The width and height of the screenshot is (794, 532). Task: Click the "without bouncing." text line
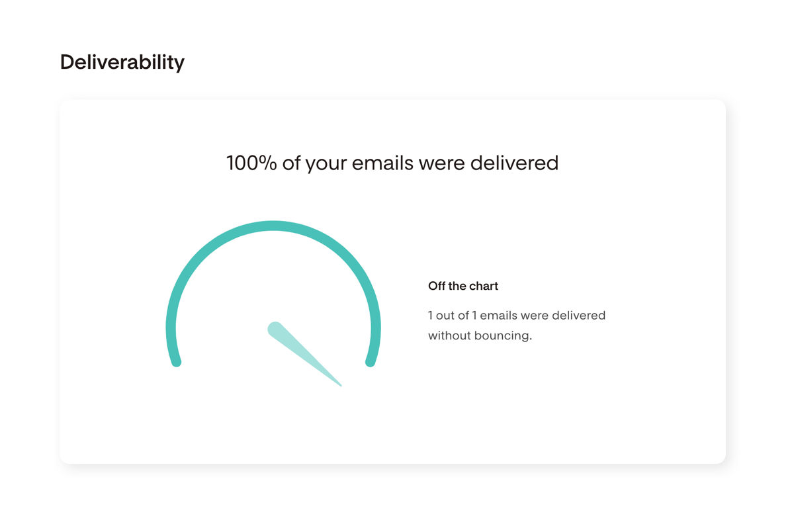coord(480,335)
